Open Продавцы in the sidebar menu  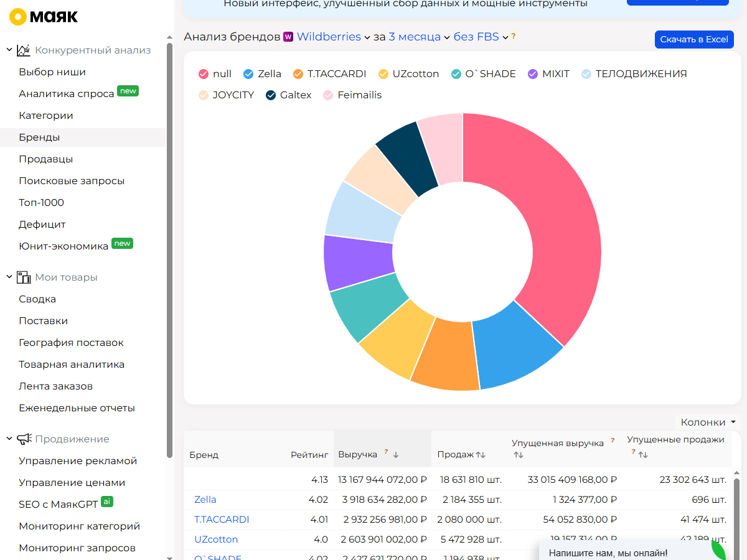click(46, 159)
